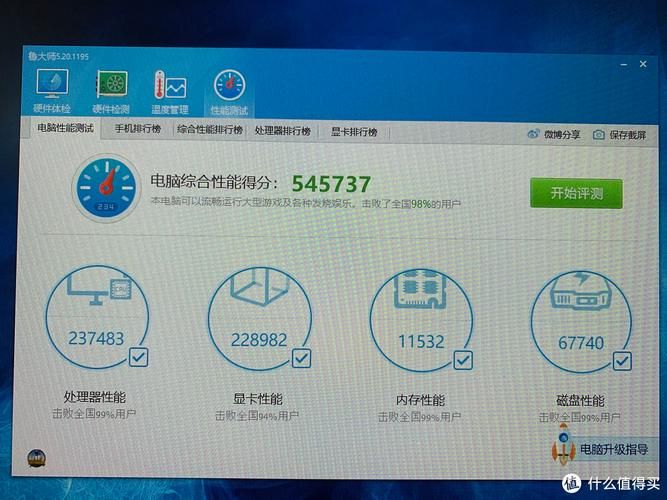Click the Weibo share icon
667x500 pixels.
click(533, 134)
